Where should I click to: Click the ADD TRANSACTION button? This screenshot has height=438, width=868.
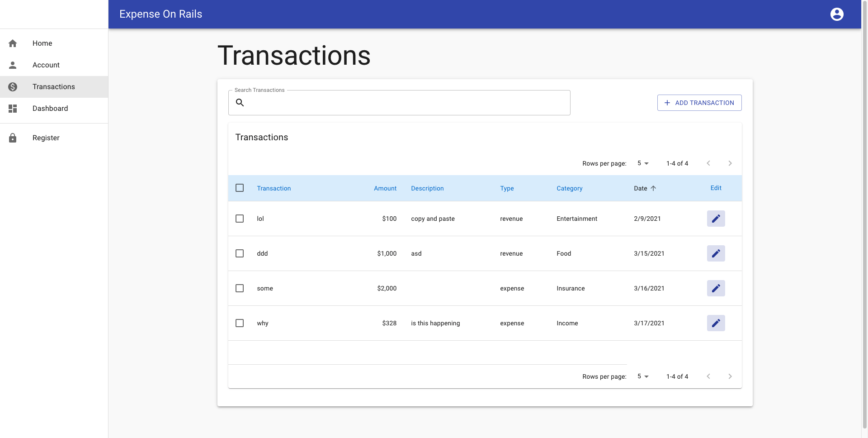pos(699,103)
